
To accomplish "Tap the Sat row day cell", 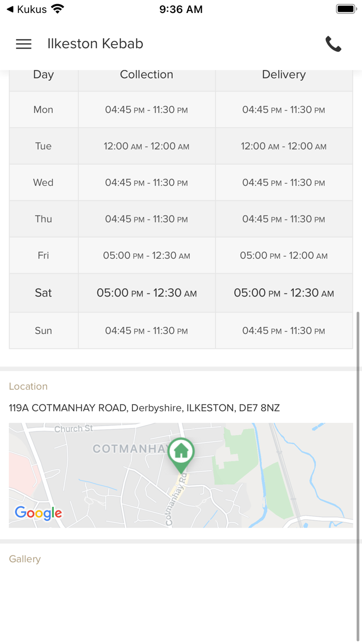I will point(43,293).
